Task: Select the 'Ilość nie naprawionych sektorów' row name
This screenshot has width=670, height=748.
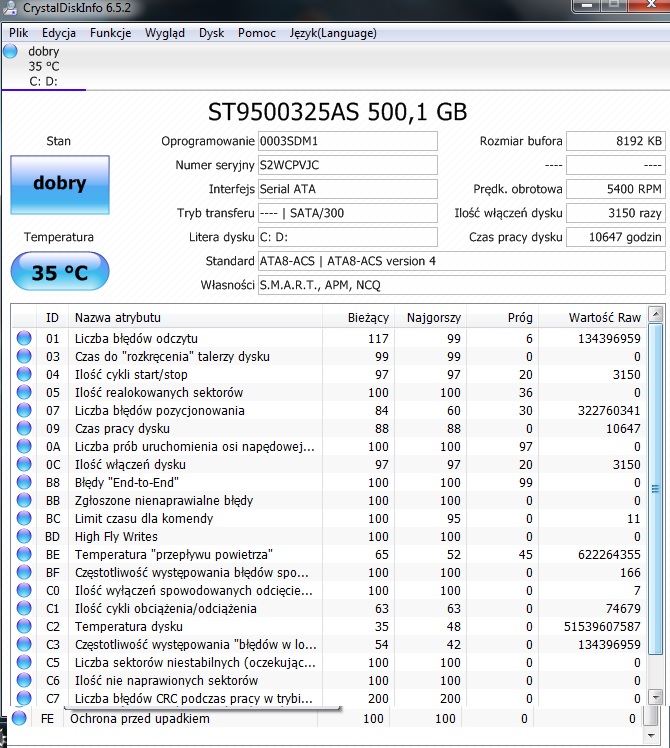Action: tap(166, 681)
